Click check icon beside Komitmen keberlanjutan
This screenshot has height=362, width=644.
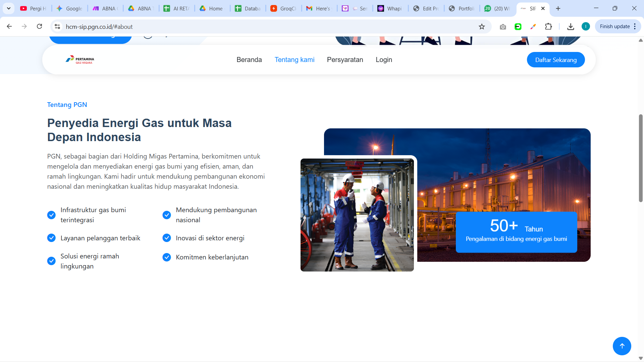tap(167, 257)
